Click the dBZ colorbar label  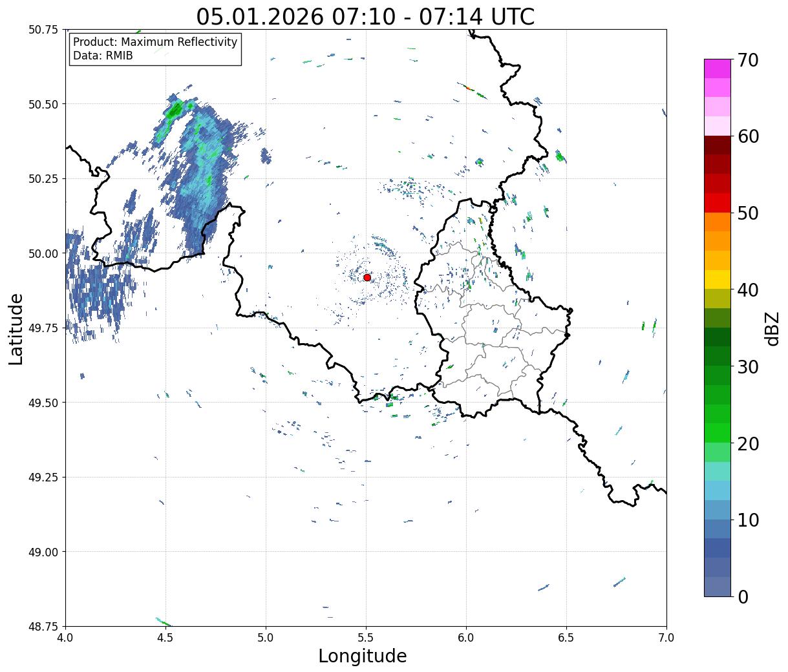coord(772,328)
